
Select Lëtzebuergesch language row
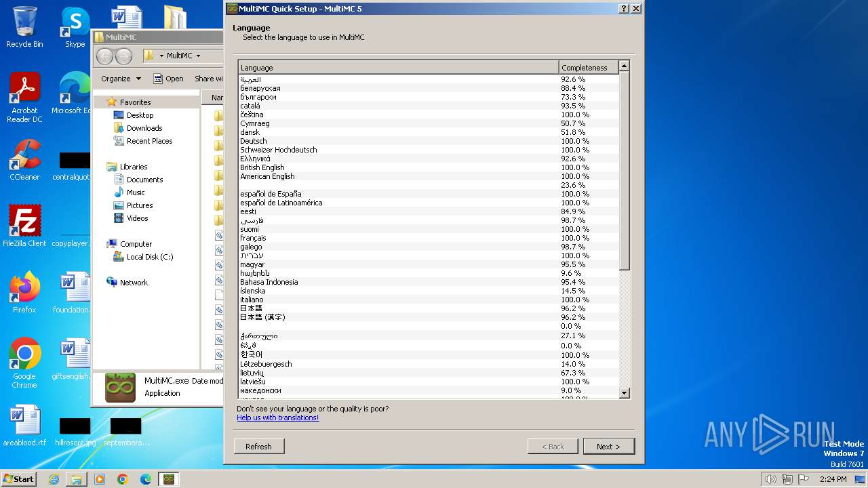(429, 364)
